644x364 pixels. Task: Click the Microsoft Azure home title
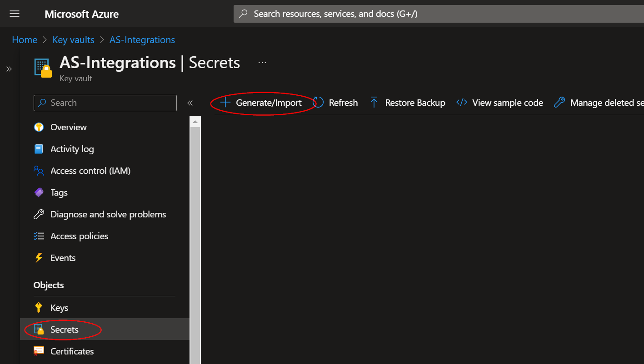(x=81, y=14)
